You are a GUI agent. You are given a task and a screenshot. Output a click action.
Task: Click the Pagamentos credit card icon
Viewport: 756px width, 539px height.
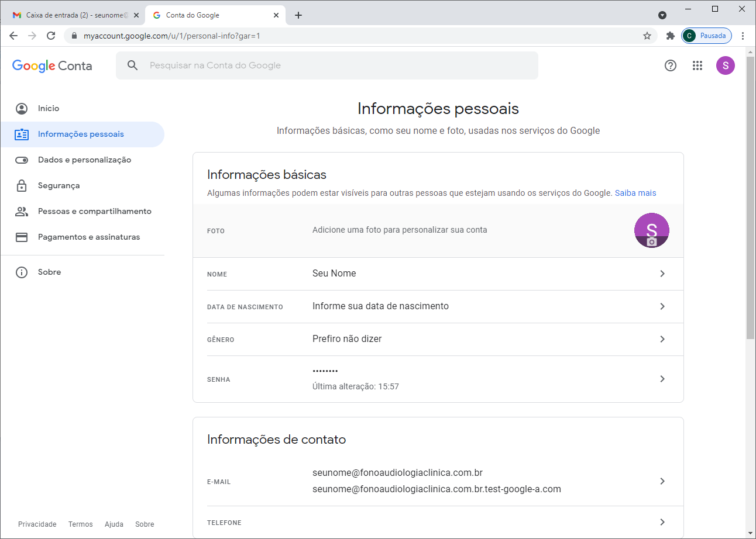22,237
